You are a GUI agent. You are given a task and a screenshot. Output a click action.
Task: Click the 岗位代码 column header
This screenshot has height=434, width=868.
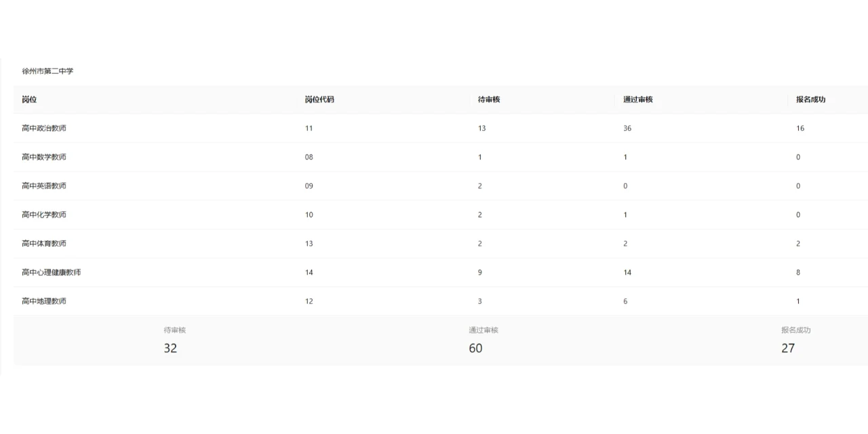(x=319, y=100)
